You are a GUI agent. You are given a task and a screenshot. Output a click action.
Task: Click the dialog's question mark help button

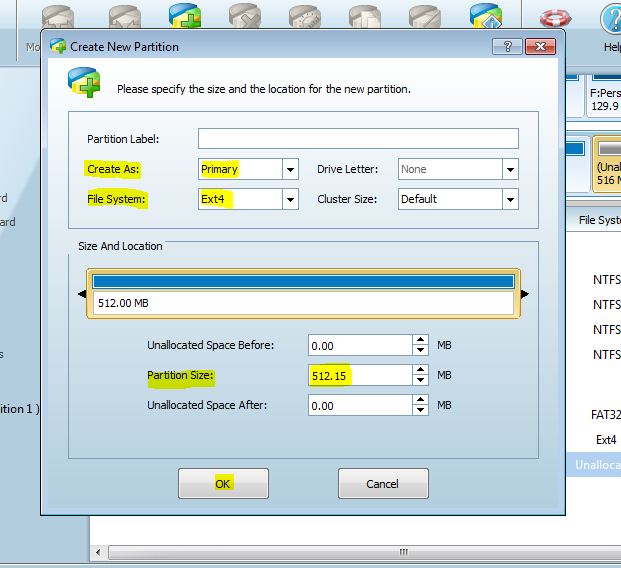point(507,47)
